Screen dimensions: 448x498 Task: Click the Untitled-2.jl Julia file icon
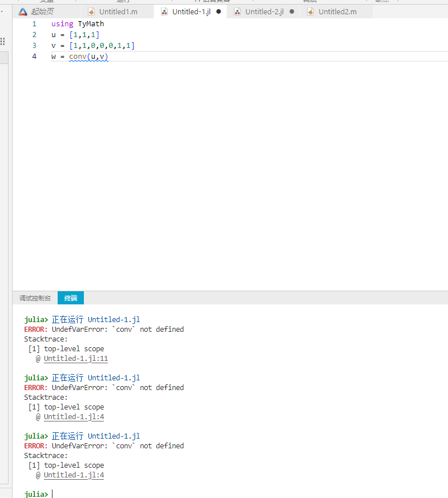click(x=237, y=12)
